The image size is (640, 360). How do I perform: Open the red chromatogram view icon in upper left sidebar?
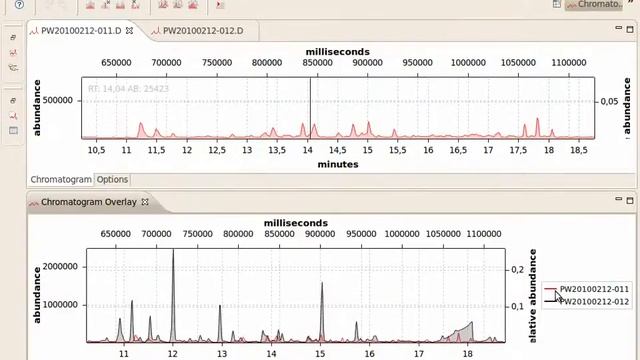click(13, 53)
